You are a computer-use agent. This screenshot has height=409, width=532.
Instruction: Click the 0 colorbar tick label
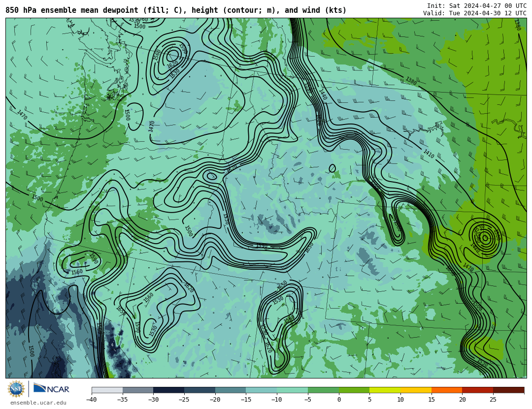(x=339, y=400)
